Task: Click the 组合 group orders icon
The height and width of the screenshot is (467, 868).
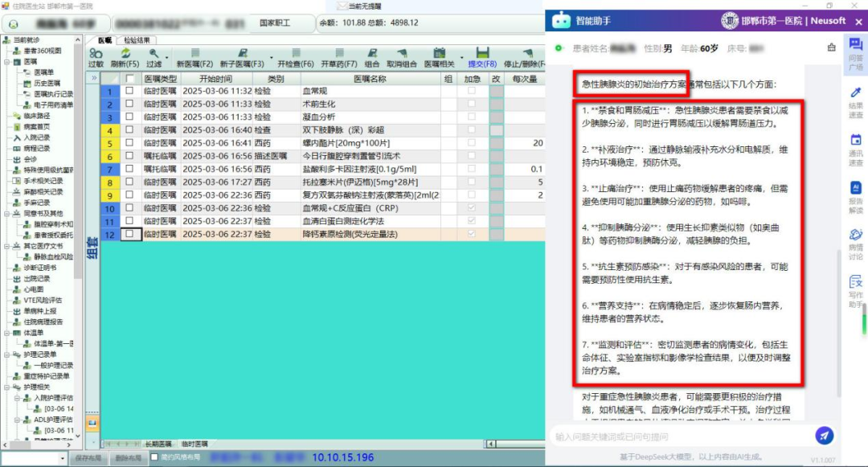Action: pos(373,53)
